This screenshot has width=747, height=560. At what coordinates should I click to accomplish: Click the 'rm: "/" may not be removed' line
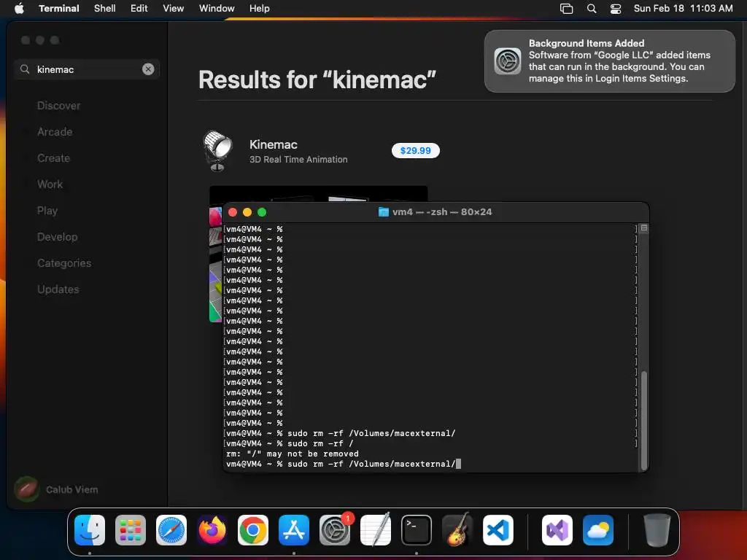(292, 454)
